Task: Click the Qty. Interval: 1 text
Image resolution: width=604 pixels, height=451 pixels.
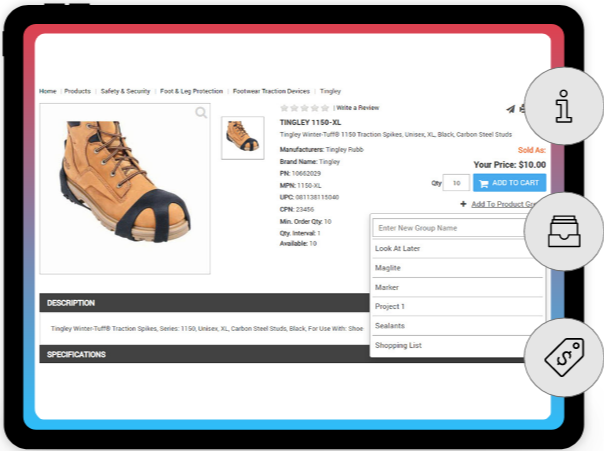Action: pos(300,233)
